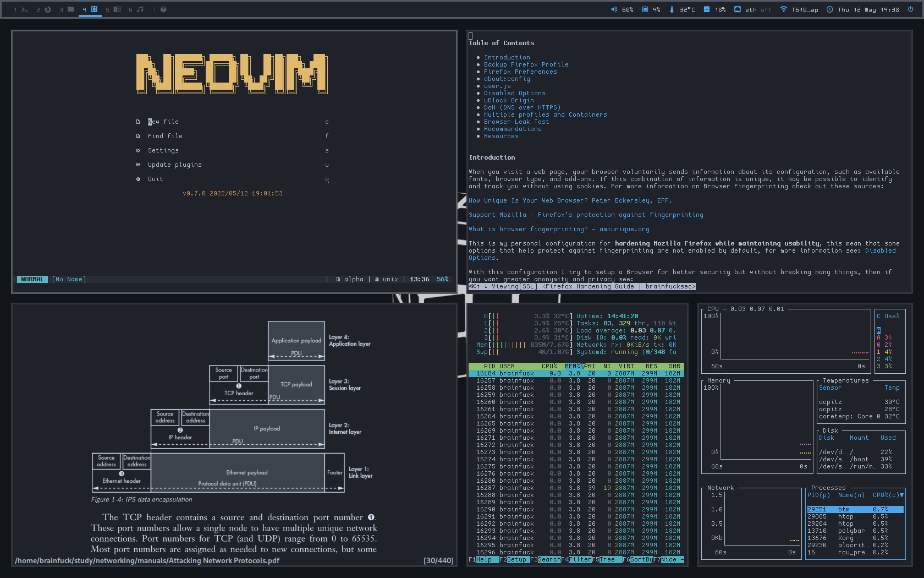This screenshot has width=924, height=578.
Task: Select htop process row PID 16287
Action: 576,488
